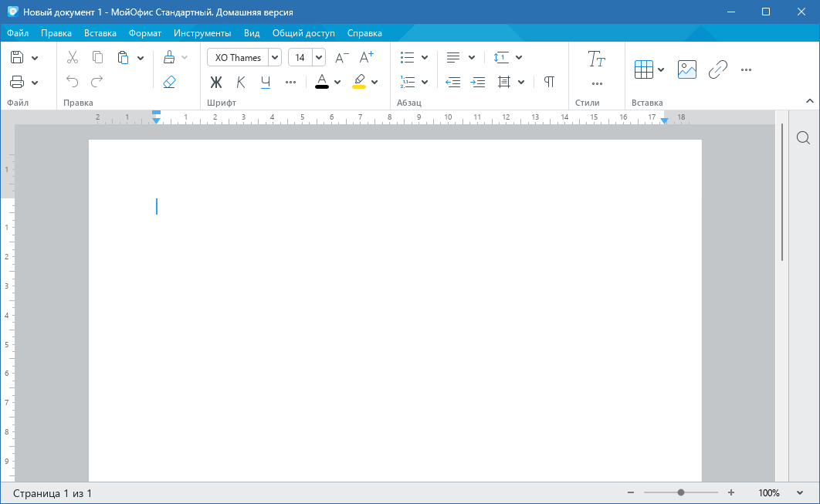The width and height of the screenshot is (820, 504).
Task: Click inside the blank document page
Action: (x=395, y=310)
